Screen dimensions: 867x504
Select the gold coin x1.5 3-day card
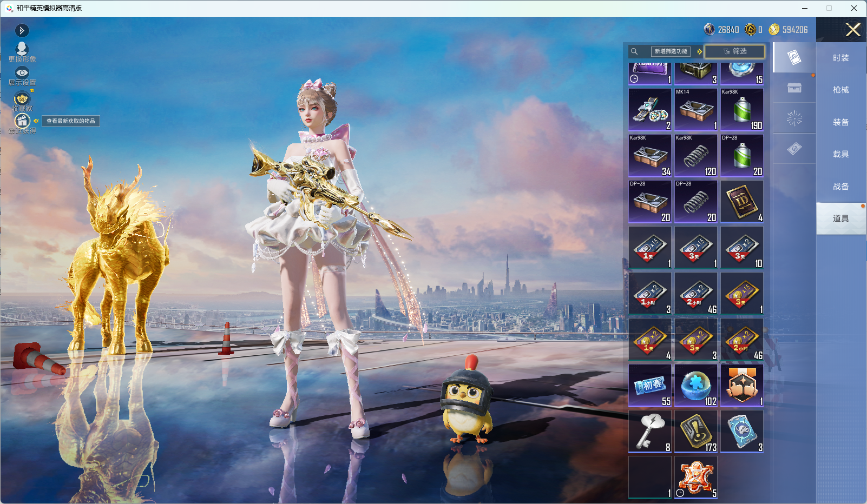pos(742,294)
